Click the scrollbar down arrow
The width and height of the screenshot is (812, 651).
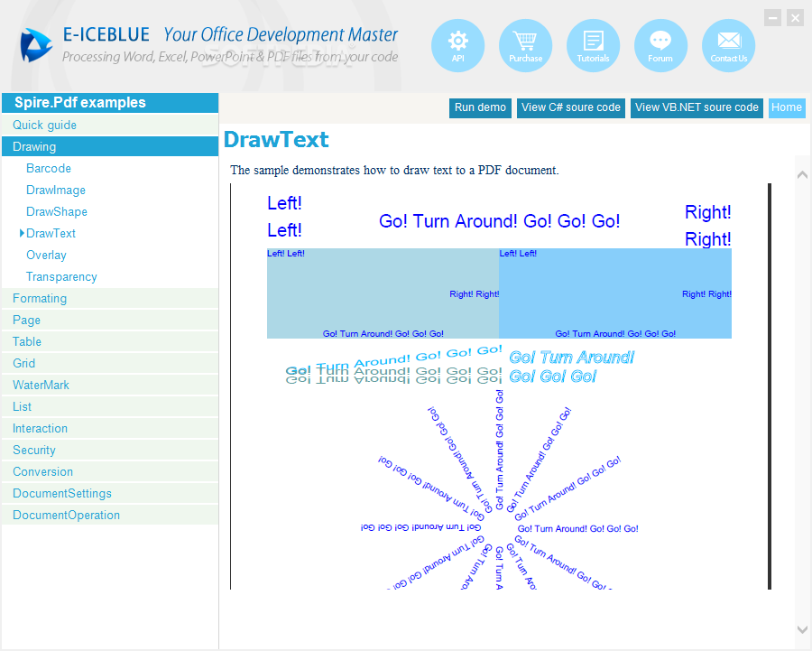[x=802, y=629]
